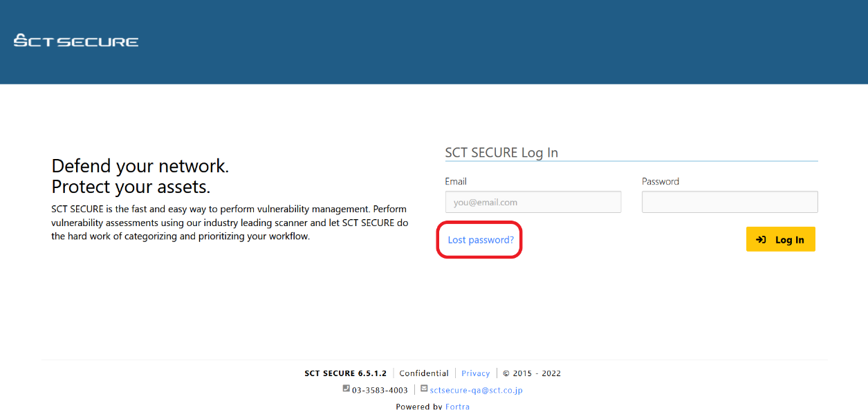
Task: Open the Lost password? link
Action: pyautogui.click(x=481, y=240)
